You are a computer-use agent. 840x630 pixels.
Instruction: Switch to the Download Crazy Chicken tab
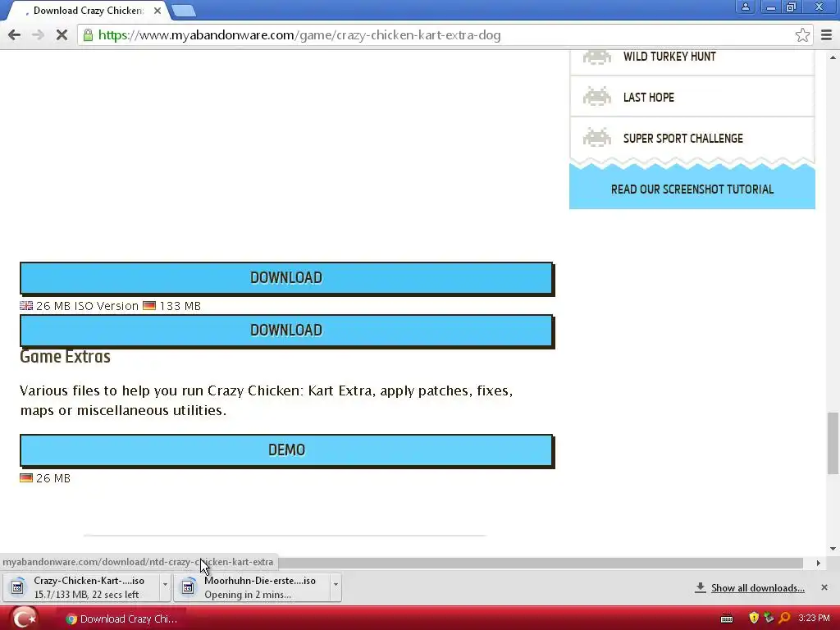pos(89,11)
